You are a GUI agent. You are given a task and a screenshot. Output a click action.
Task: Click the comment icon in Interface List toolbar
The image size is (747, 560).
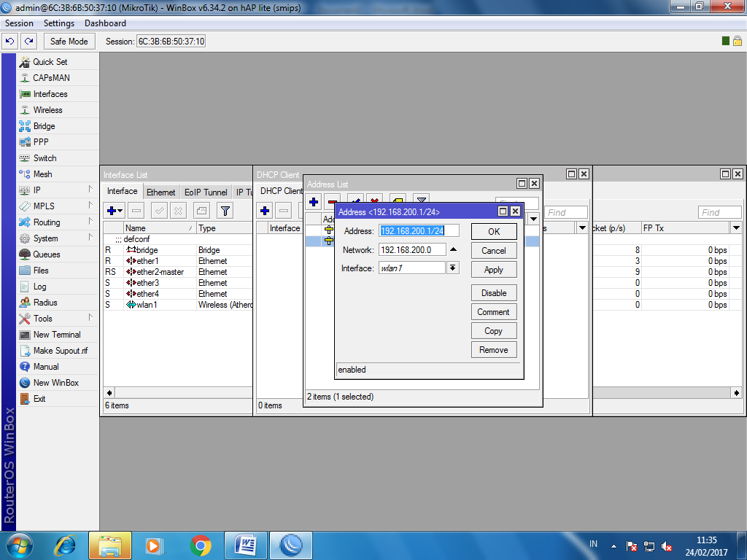click(x=201, y=211)
